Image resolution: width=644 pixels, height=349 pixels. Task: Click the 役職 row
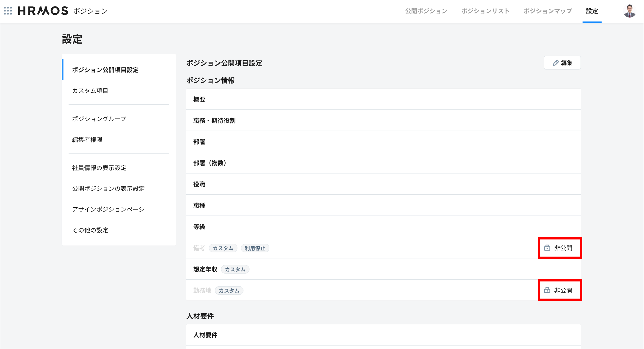[383, 184]
